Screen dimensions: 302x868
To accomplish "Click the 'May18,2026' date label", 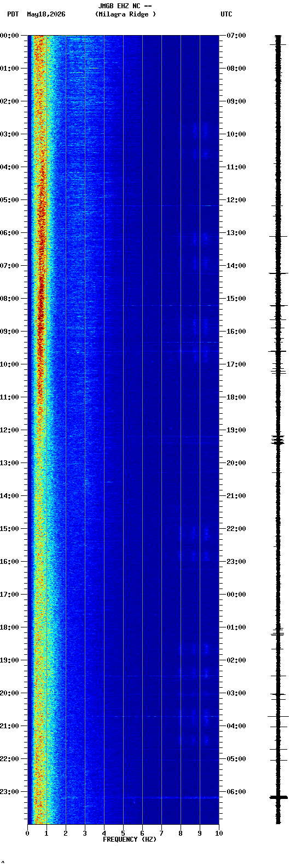I will tap(46, 14).
